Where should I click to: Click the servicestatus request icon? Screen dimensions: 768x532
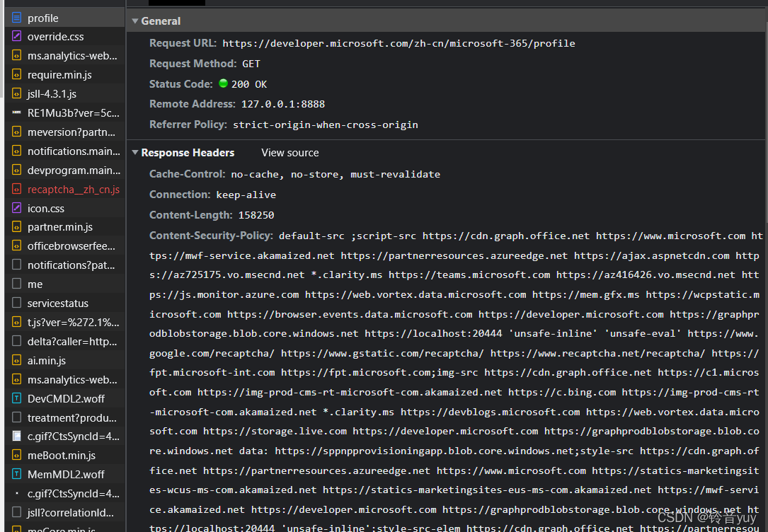coord(17,303)
